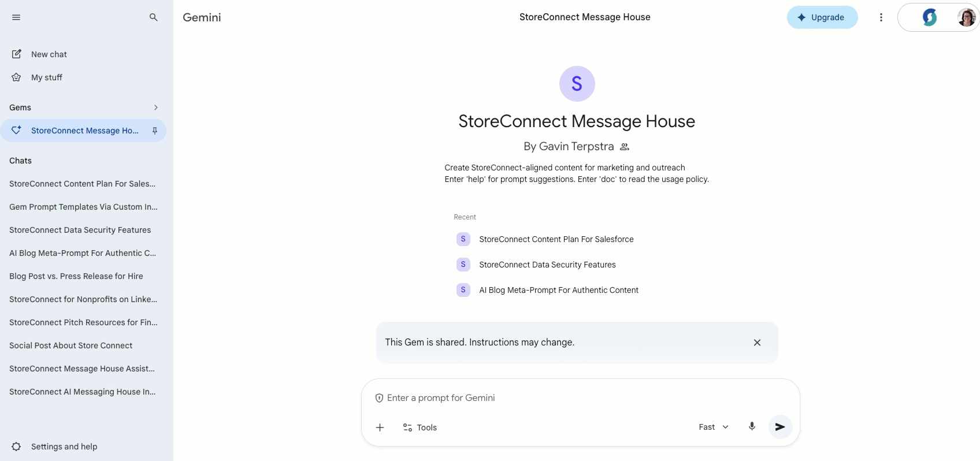Open the Fast model selector dropdown
Viewport: 980px width, 461px height.
pos(714,427)
